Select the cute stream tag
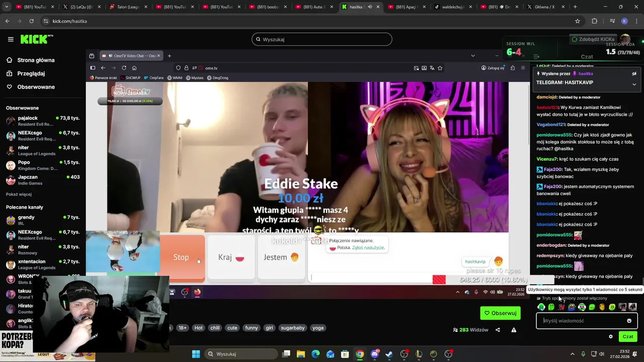 (x=232, y=328)
